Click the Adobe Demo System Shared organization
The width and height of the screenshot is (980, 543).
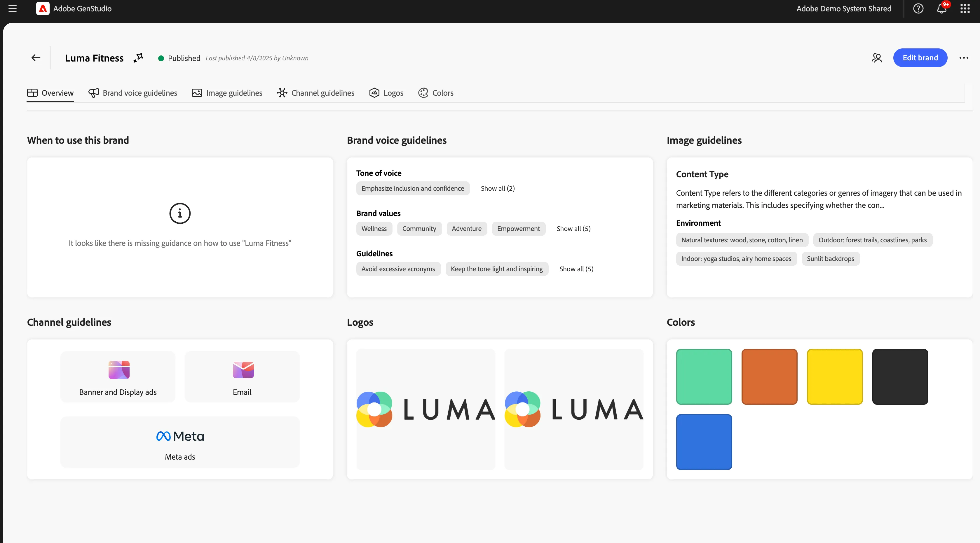(843, 8)
